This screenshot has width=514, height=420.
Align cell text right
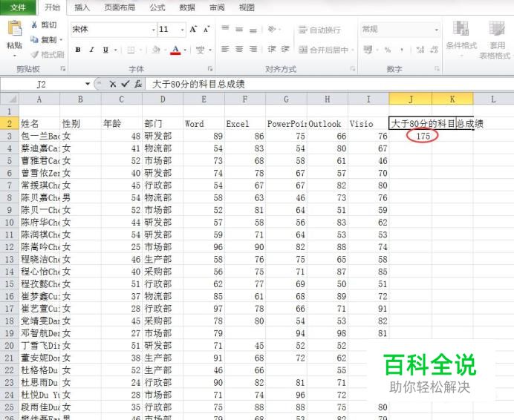[x=253, y=49]
